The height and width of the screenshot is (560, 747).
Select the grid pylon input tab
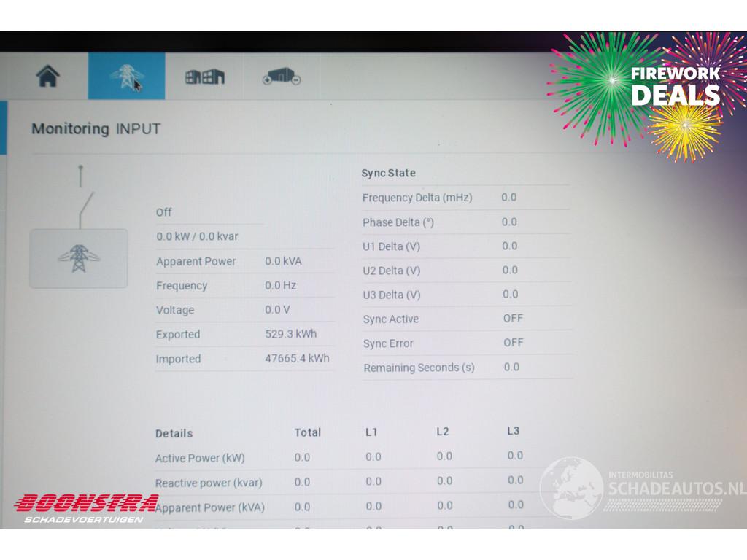tap(126, 76)
